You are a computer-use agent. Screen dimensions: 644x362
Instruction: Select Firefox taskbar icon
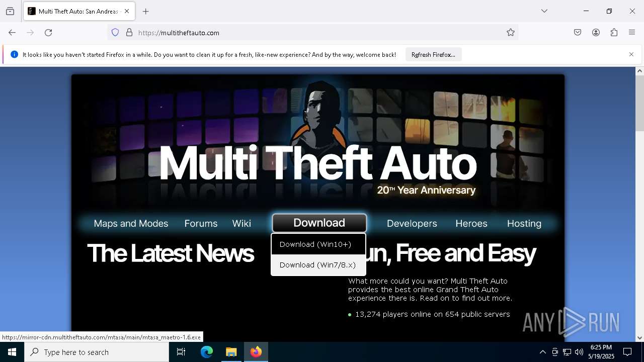[256, 352]
